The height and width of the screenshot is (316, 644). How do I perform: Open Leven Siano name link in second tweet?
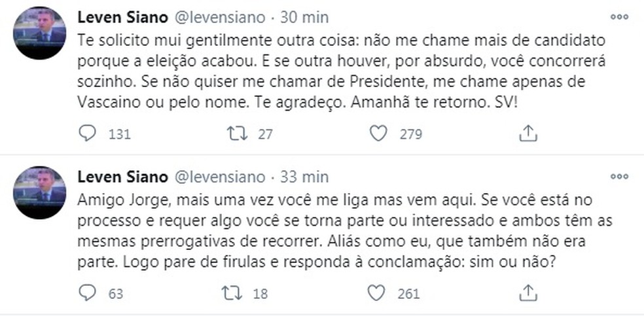pos(120,177)
